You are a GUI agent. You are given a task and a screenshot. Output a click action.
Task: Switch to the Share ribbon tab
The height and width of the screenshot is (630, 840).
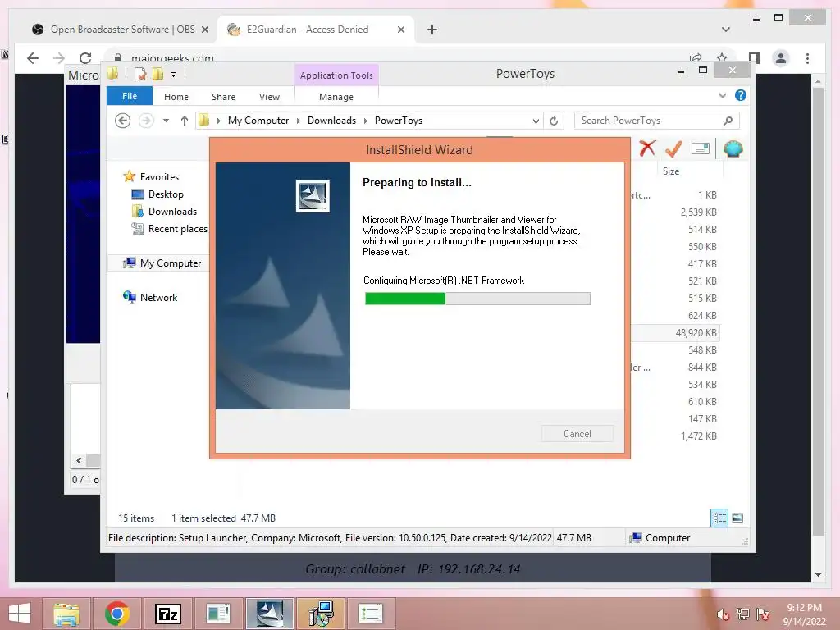pyautogui.click(x=223, y=97)
